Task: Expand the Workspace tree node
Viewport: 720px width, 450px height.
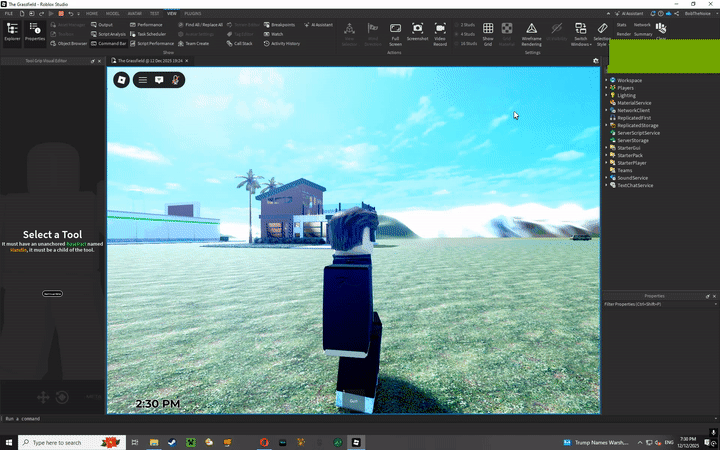Action: tap(606, 80)
